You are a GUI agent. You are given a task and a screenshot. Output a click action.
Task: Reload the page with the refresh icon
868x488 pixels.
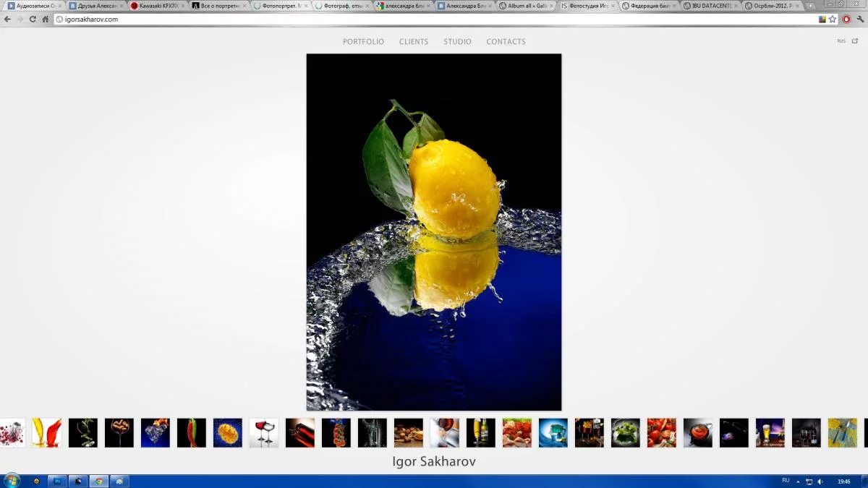[33, 20]
